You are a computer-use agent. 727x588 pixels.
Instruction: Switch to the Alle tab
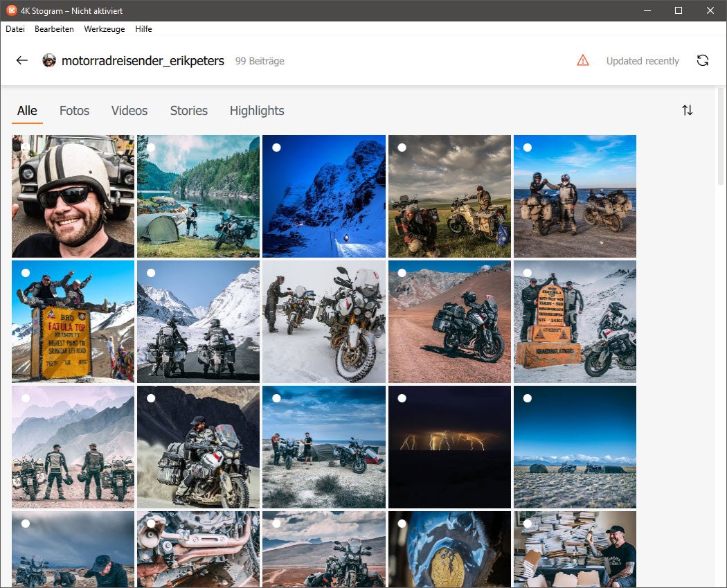tap(27, 111)
